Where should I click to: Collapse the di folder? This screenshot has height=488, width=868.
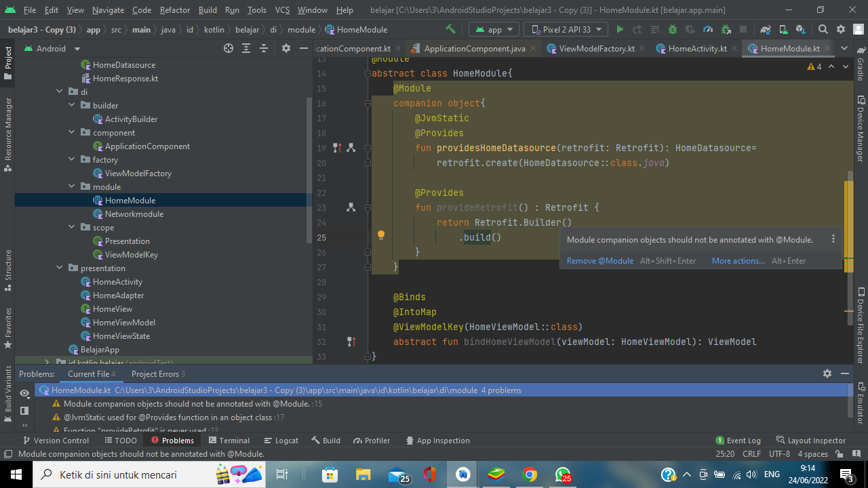point(60,91)
